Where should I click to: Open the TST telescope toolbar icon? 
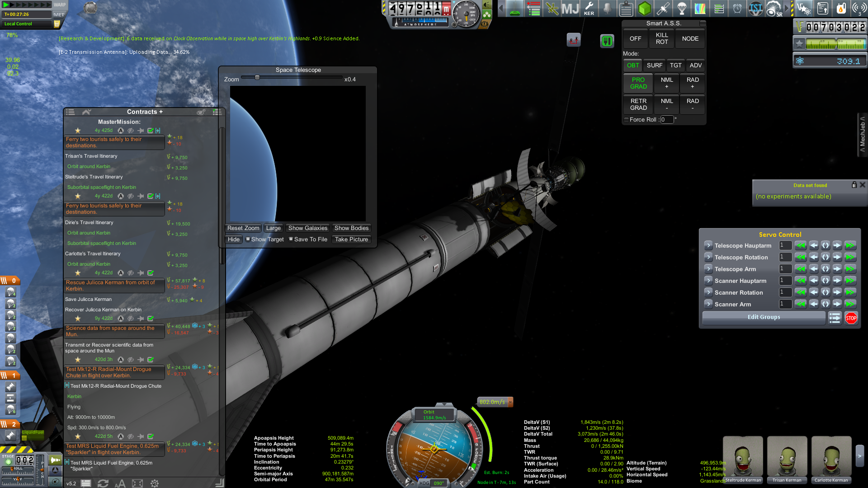755,8
